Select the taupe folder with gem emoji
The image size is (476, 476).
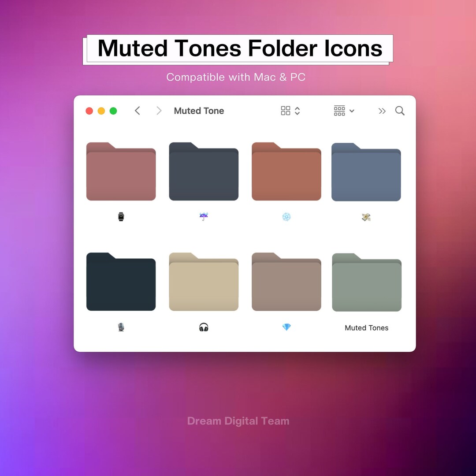coord(286,282)
